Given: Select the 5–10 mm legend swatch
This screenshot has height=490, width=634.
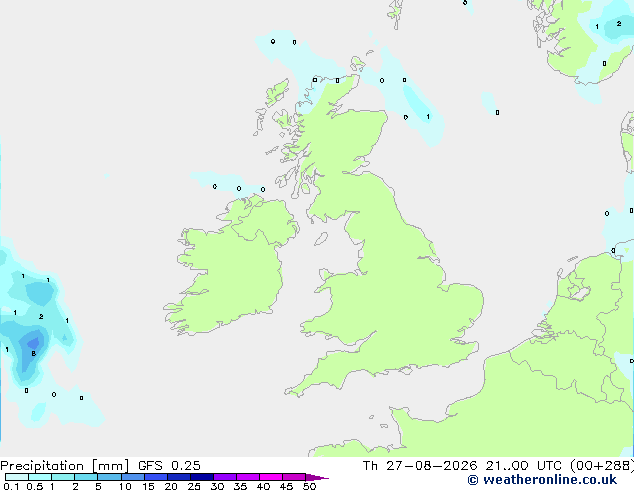Looking at the screenshot, I should pyautogui.click(x=110, y=477).
